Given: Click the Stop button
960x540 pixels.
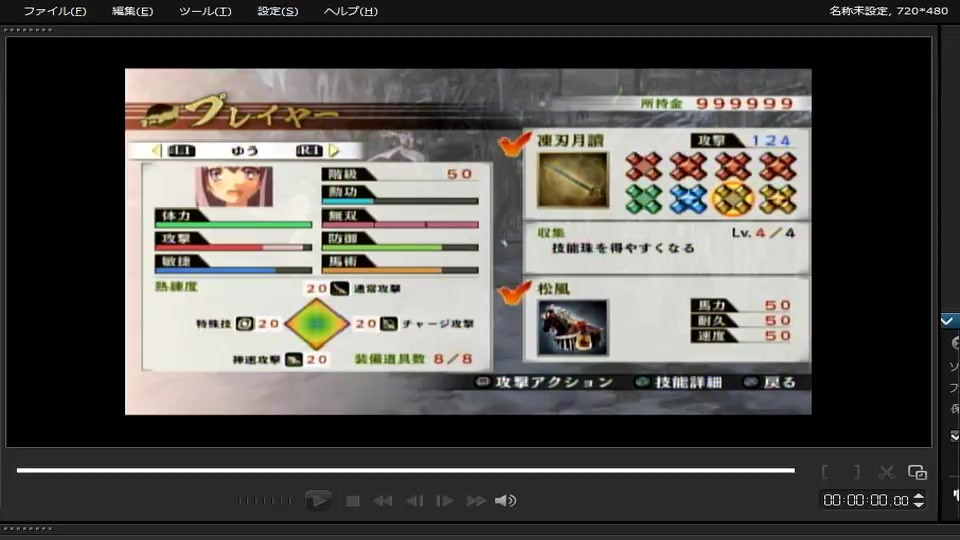Looking at the screenshot, I should [x=353, y=501].
